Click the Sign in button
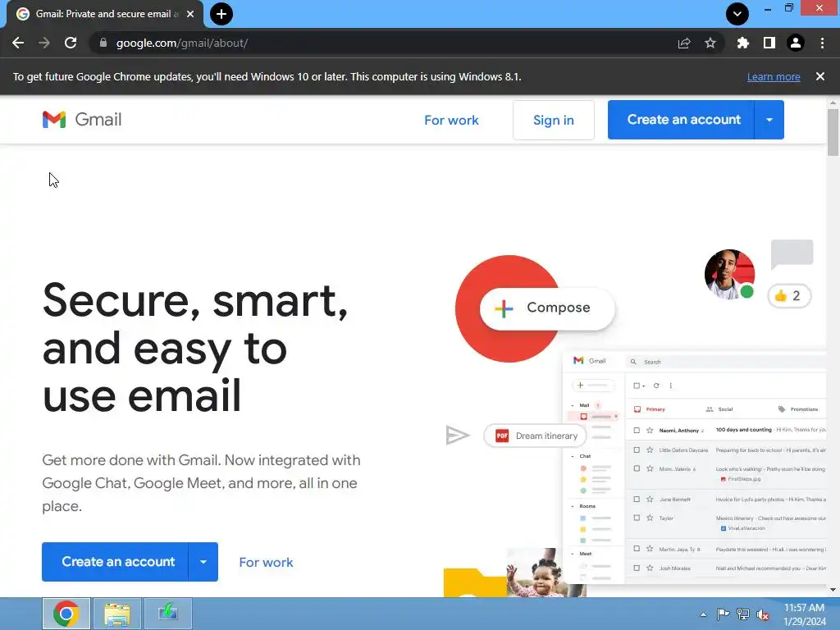Screen dimensions: 840x630 554,120
